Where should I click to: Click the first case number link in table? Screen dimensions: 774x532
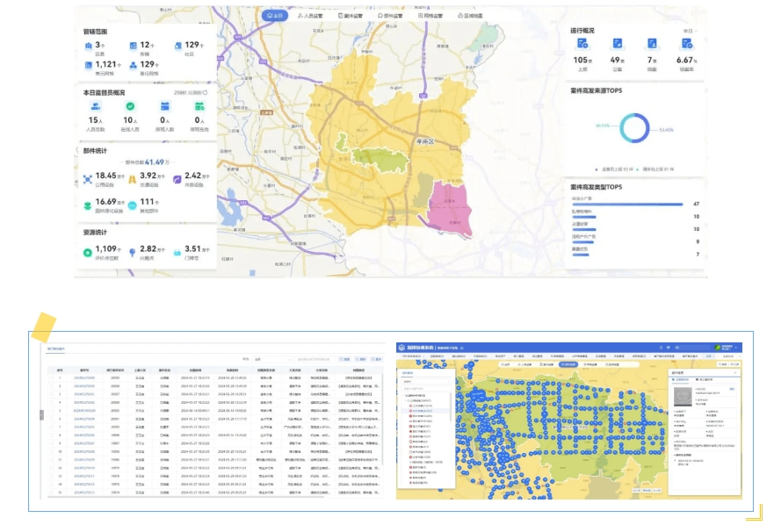pyautogui.click(x=85, y=377)
